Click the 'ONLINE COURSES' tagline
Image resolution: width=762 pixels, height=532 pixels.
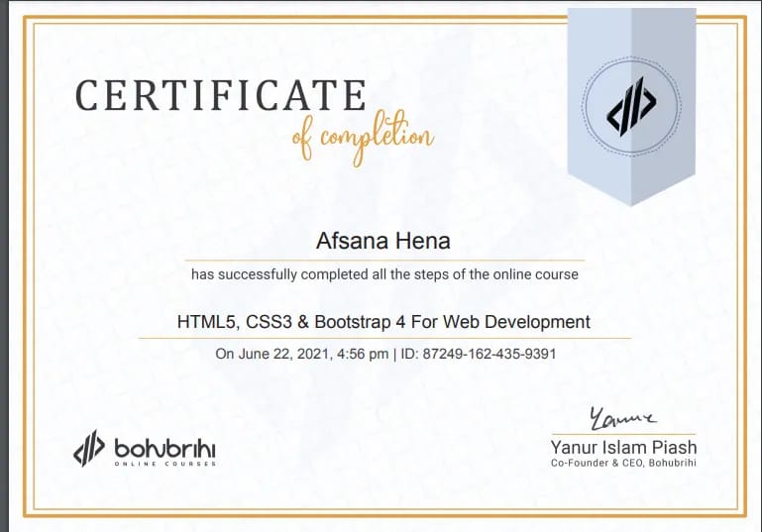click(165, 464)
